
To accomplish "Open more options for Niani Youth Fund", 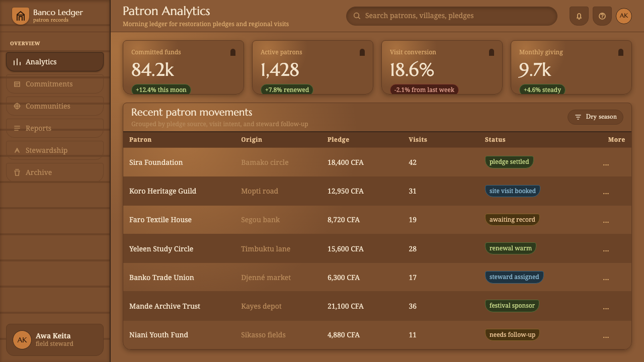I will pos(606,336).
